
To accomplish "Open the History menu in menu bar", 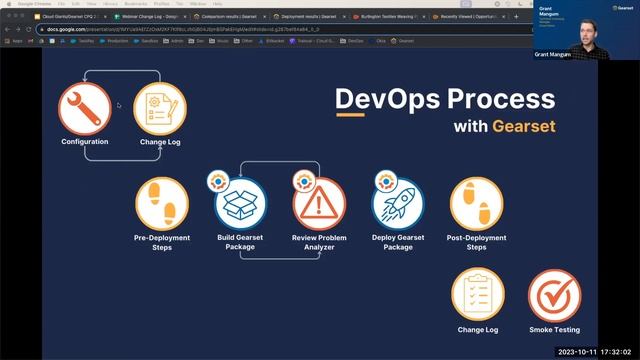I will pyautogui.click(x=110, y=4).
